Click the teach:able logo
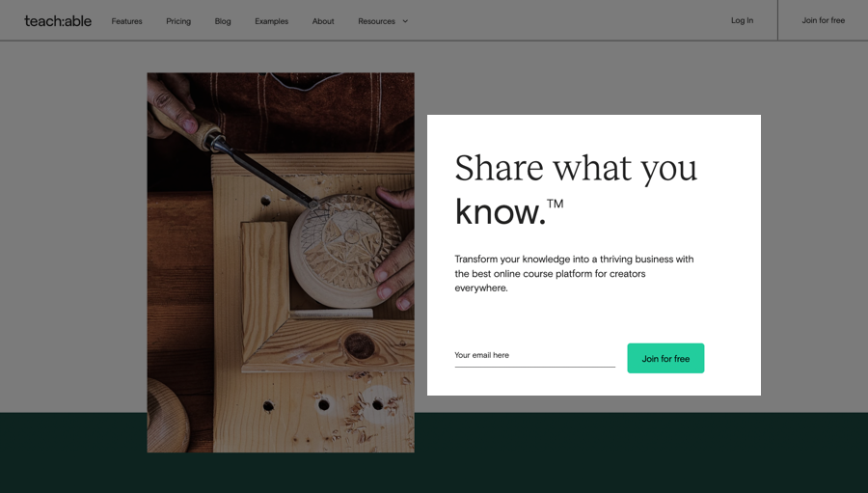This screenshot has height=493, width=868. [x=58, y=21]
